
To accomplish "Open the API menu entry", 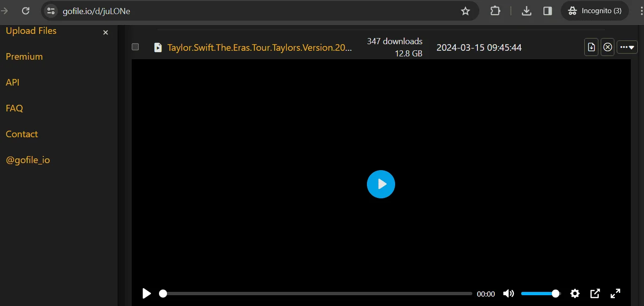I will [x=13, y=82].
